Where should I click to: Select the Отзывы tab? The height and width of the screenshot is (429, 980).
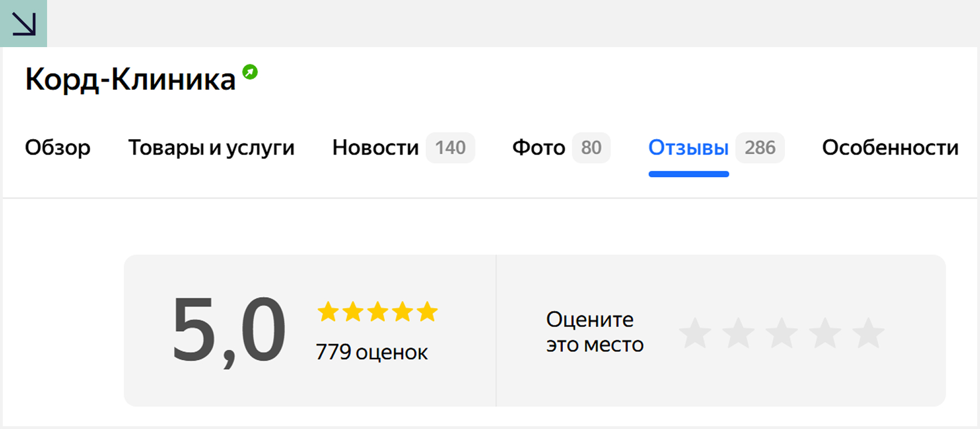point(688,147)
